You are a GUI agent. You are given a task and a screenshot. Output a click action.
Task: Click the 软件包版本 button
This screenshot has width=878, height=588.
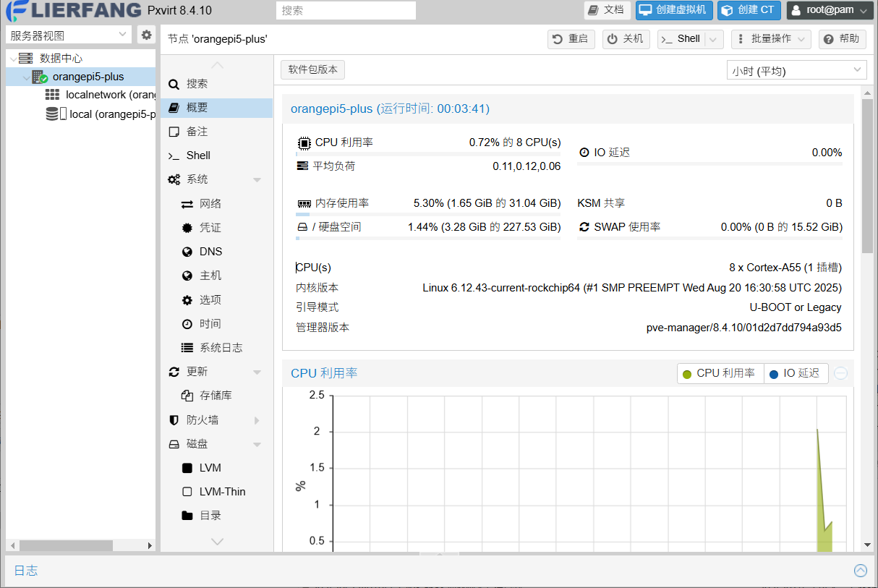(312, 69)
